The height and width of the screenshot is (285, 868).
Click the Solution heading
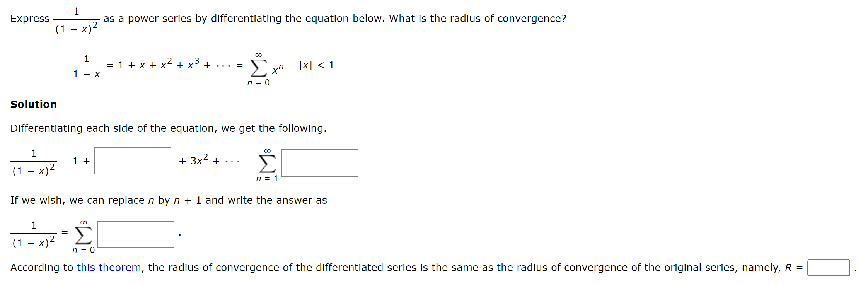[x=33, y=104]
